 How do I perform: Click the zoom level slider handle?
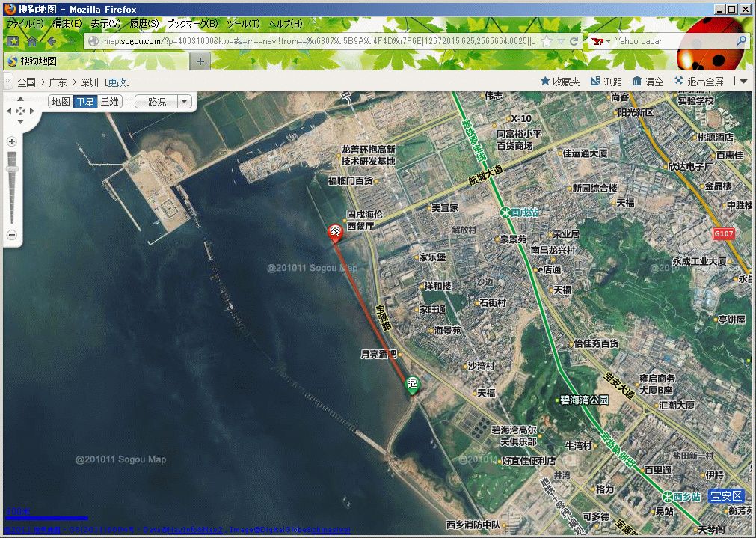click(x=12, y=170)
